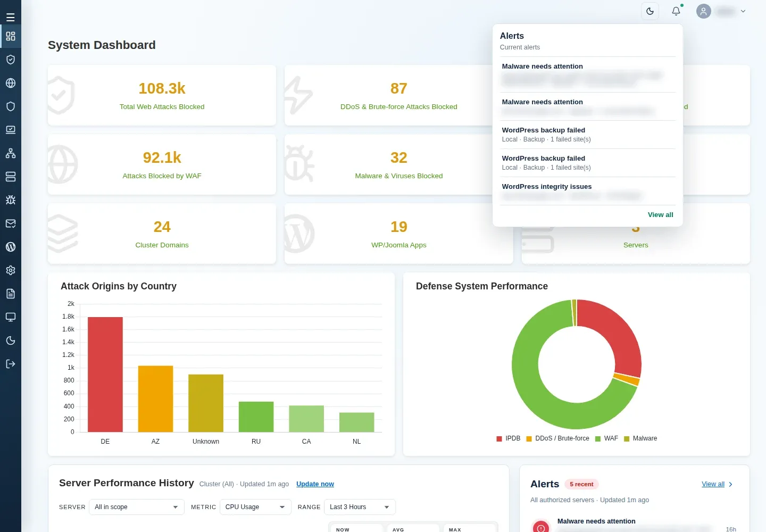The width and height of the screenshot is (766, 532).
Task: Toggle dark mode with the moon button
Action: (650, 11)
